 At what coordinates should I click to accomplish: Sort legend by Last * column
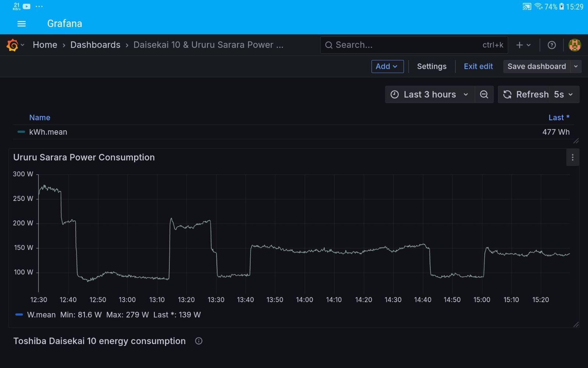point(559,117)
